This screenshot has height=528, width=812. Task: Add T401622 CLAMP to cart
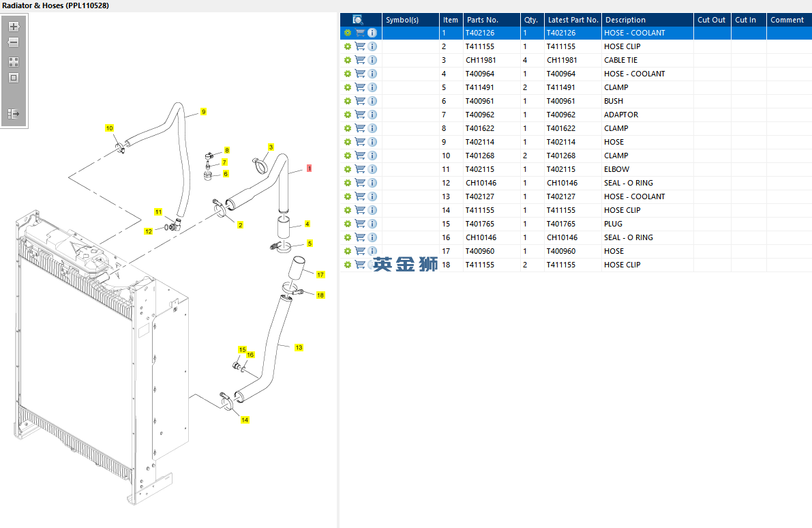point(360,128)
